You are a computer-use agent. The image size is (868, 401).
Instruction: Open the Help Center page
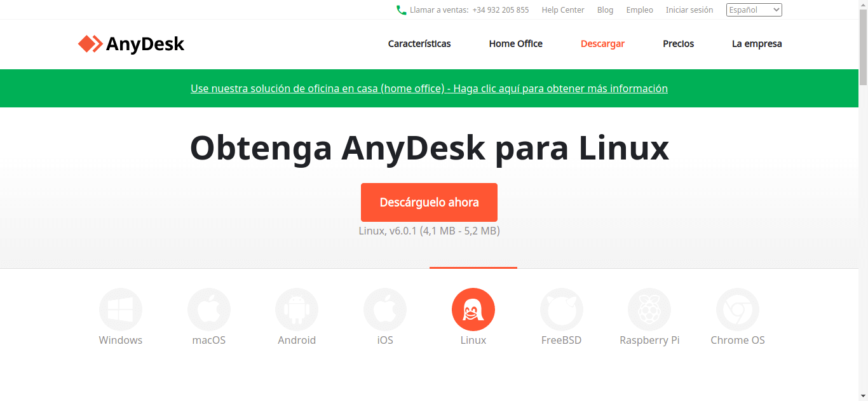pyautogui.click(x=562, y=10)
